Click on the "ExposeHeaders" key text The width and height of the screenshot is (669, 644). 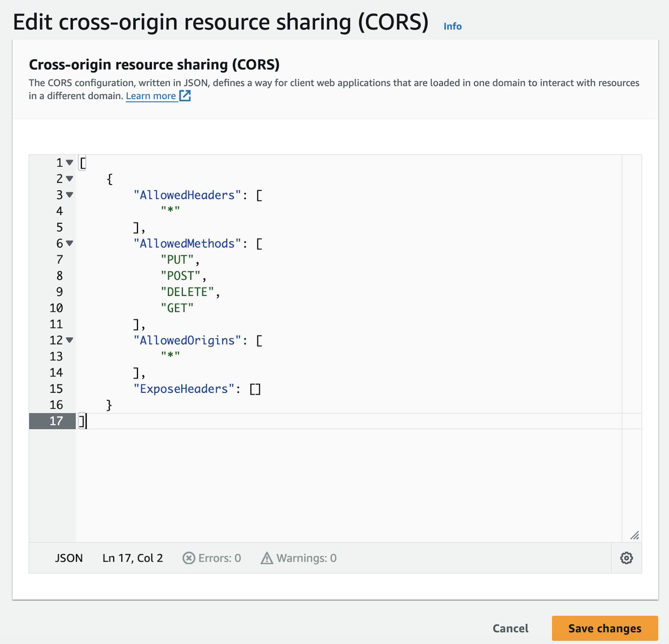pyautogui.click(x=184, y=389)
